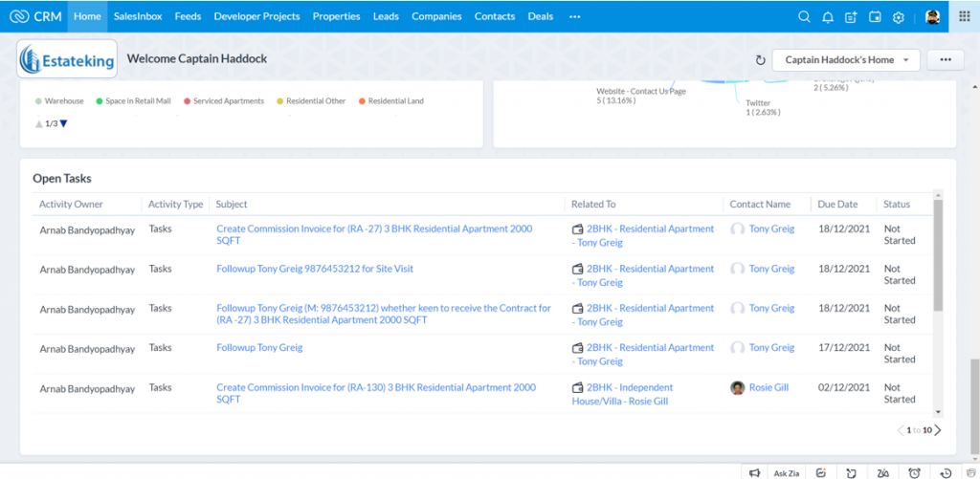This screenshot has width=980, height=479.
Task: Click the Due Date column header
Action: coord(837,205)
